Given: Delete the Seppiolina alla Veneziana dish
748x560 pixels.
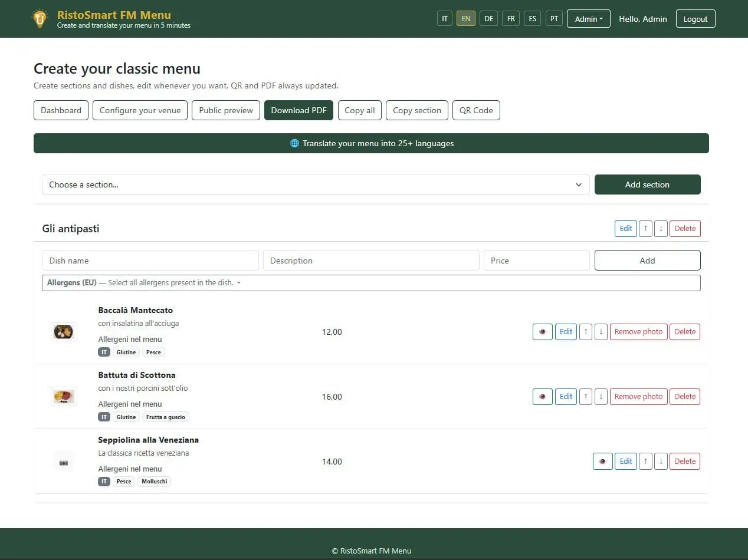Looking at the screenshot, I should (685, 462).
